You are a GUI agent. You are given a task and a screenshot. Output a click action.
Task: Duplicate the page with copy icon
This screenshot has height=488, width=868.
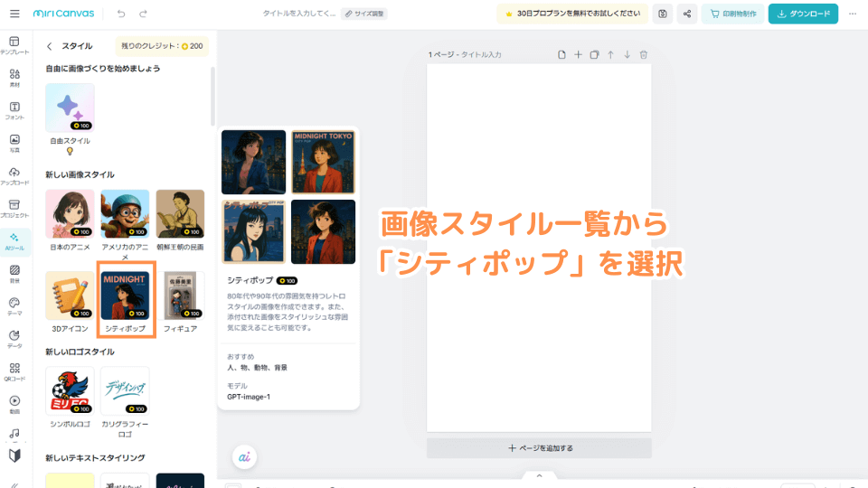[x=595, y=55]
